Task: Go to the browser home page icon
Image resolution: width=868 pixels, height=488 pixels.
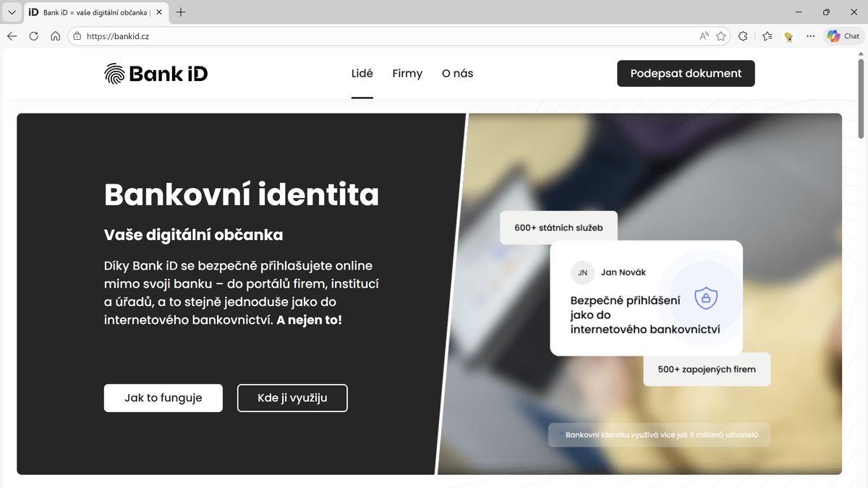Action: (55, 36)
